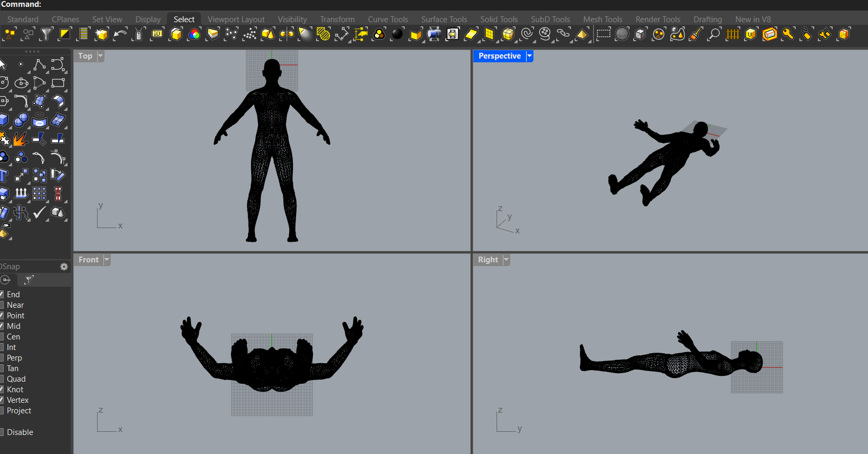The height and width of the screenshot is (454, 868).
Task: Toggle the Quad object snap checkbox
Action: point(2,379)
